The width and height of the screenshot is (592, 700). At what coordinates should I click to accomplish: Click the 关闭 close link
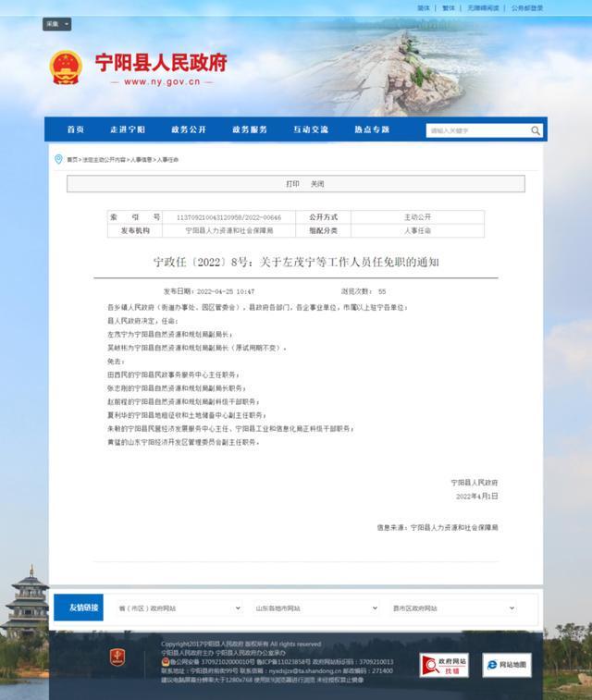(317, 184)
